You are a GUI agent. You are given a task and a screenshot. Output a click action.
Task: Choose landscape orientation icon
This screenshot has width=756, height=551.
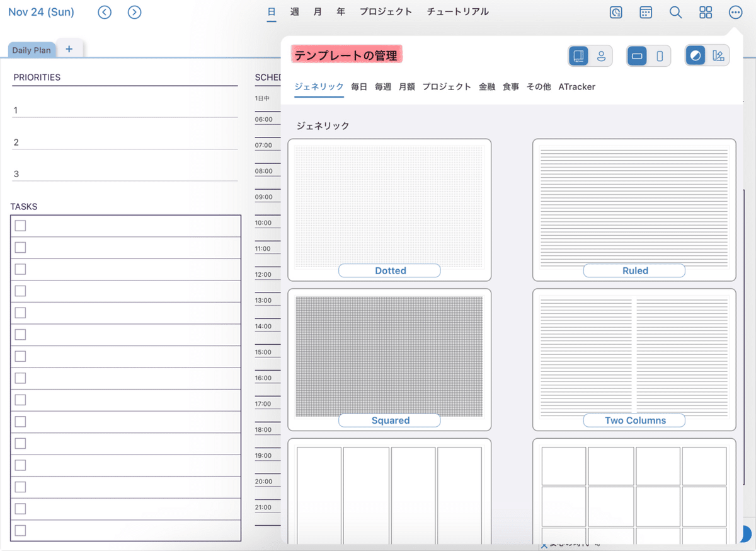point(637,56)
